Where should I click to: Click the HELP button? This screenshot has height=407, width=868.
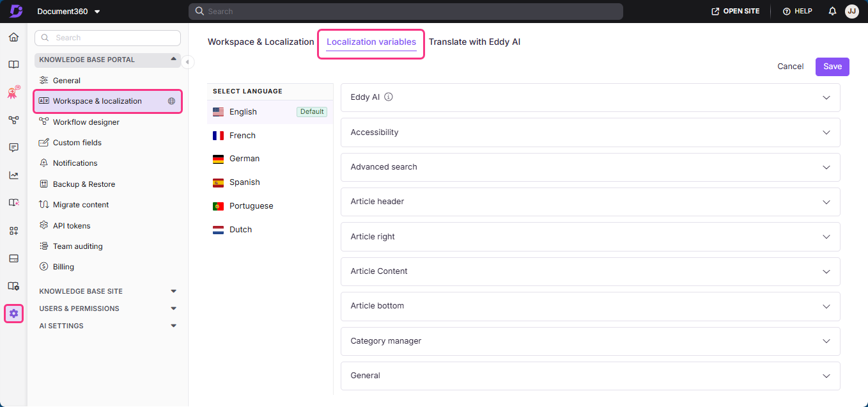tap(797, 12)
